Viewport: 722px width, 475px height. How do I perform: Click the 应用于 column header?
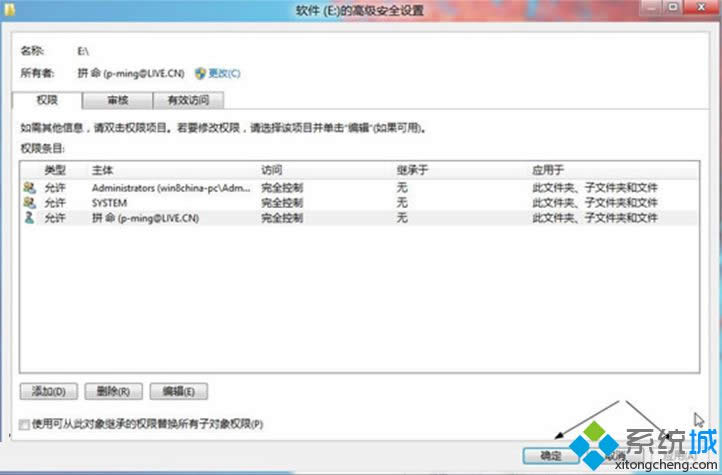click(547, 171)
